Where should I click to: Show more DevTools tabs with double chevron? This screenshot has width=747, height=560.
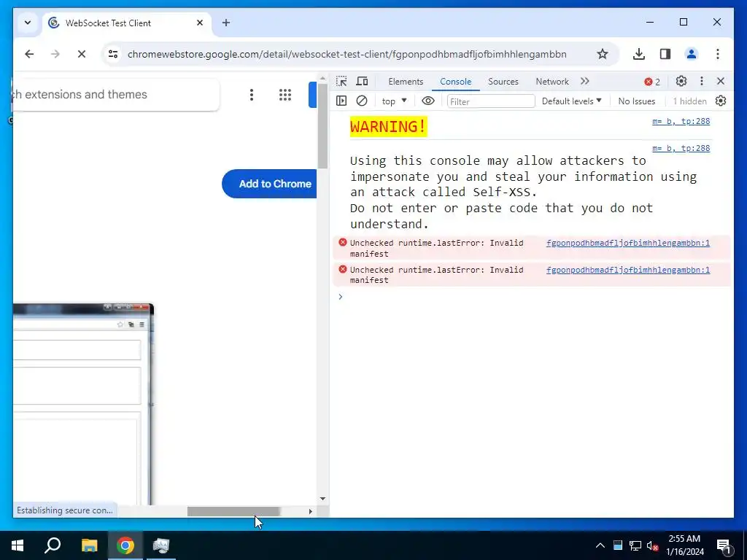tap(585, 82)
